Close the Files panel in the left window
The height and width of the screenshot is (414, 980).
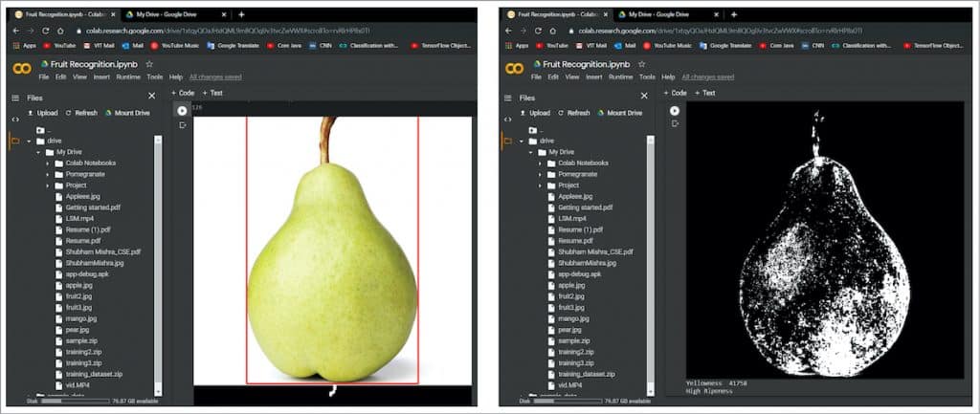click(151, 96)
